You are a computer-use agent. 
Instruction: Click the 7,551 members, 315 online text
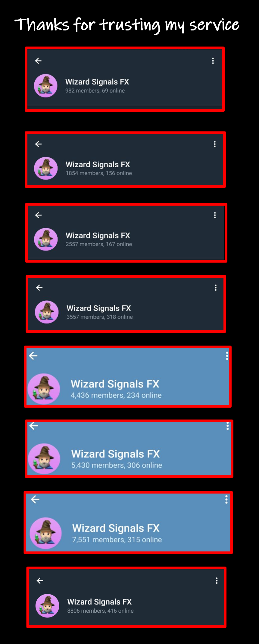tap(117, 540)
